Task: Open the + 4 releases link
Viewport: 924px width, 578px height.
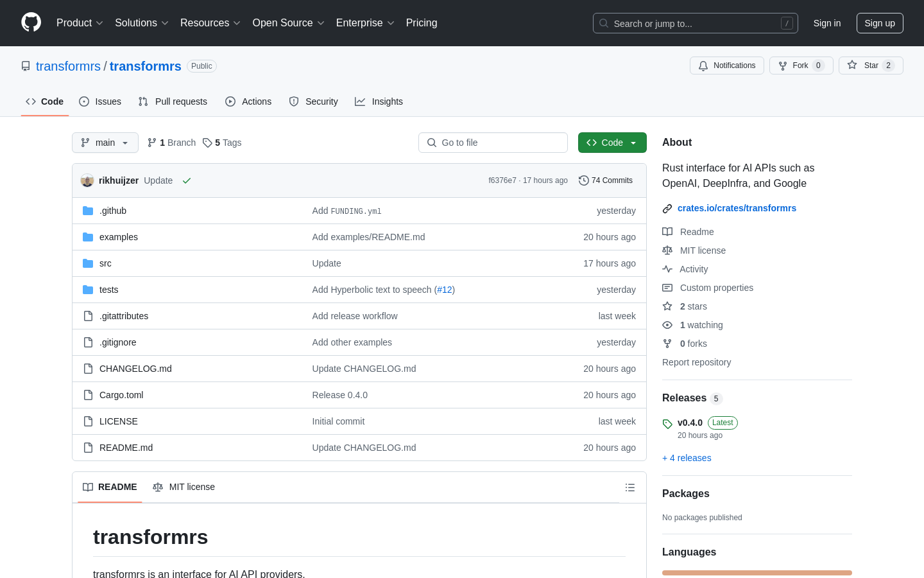Action: [x=687, y=458]
